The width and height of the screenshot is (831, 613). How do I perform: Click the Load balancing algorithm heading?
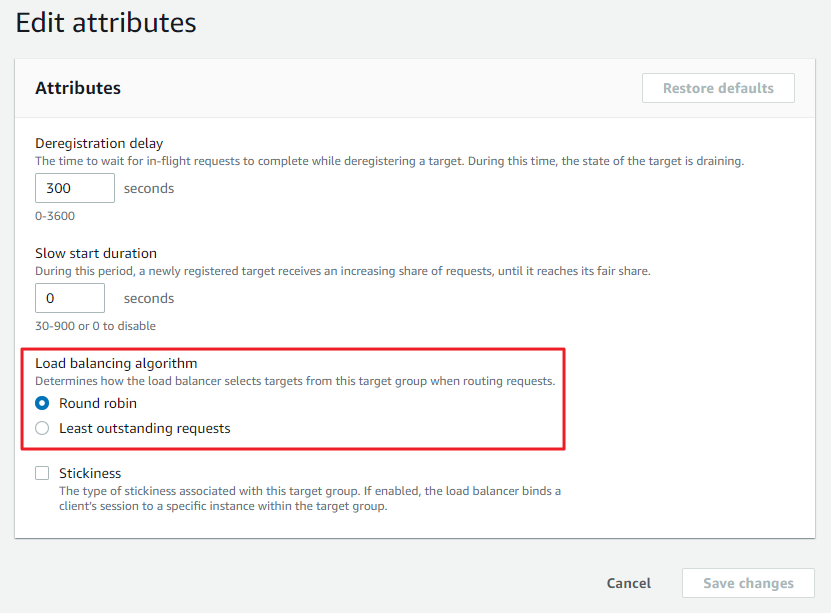point(116,363)
